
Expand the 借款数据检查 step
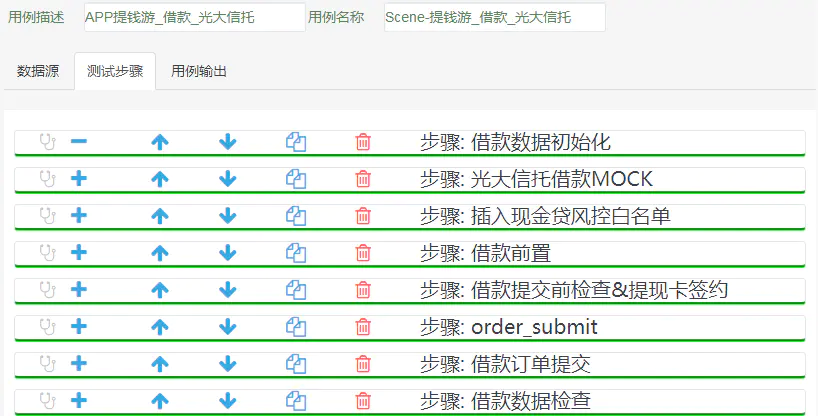point(79,401)
